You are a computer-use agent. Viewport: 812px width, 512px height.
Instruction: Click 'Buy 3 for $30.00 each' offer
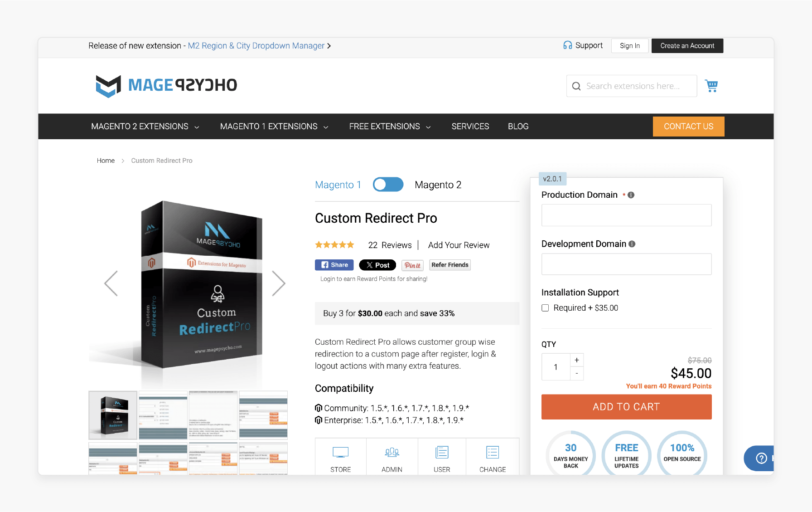pos(417,313)
